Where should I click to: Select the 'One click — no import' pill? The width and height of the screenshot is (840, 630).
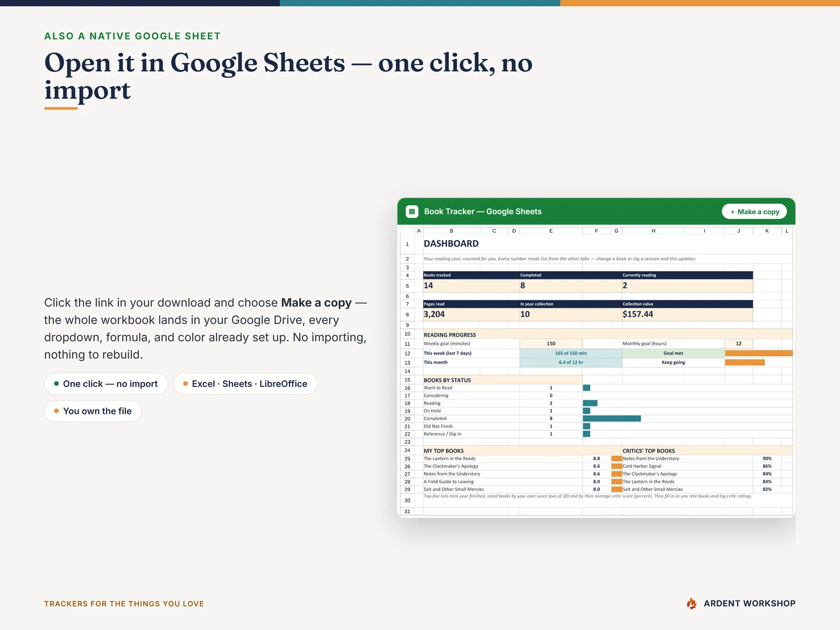[x=106, y=384]
